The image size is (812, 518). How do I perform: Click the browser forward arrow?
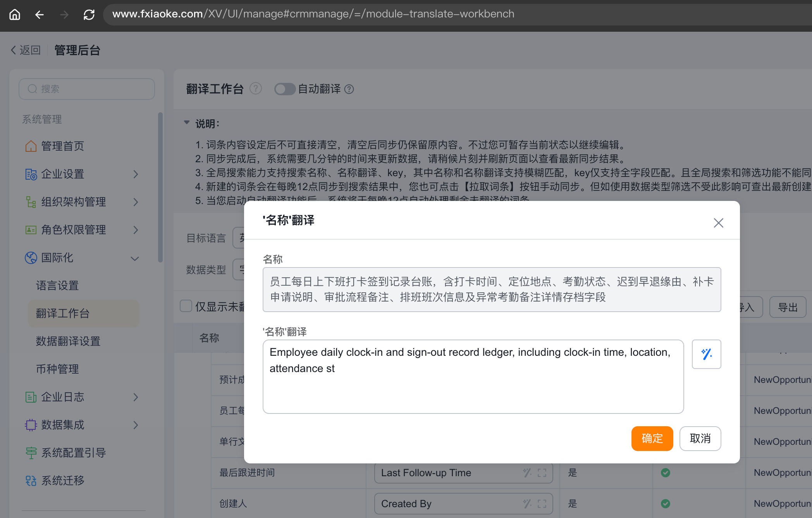tap(64, 14)
